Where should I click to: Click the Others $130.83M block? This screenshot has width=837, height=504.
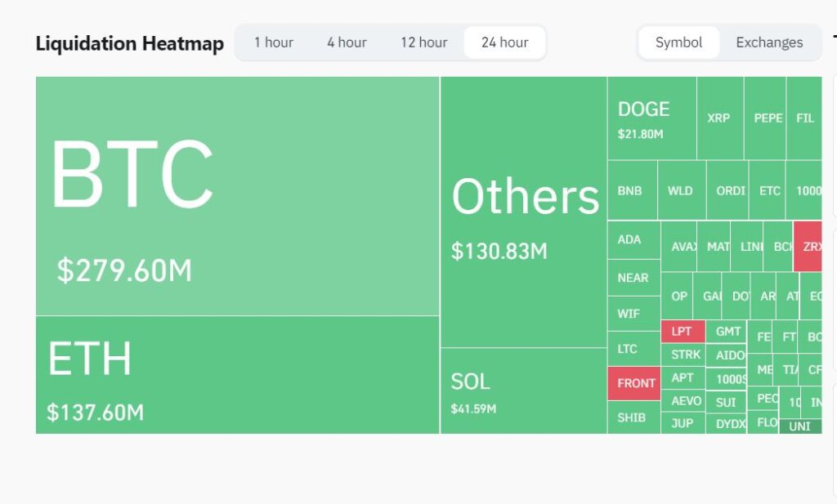(x=523, y=212)
